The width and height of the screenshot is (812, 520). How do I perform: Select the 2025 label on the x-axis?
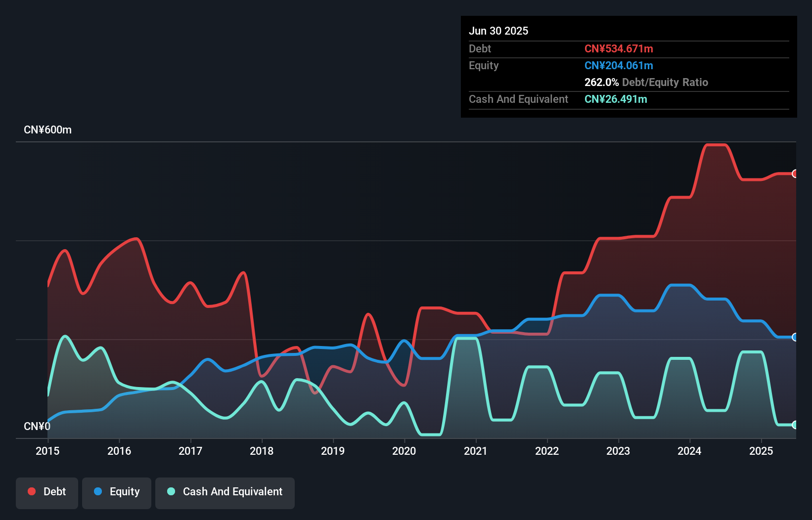point(761,451)
